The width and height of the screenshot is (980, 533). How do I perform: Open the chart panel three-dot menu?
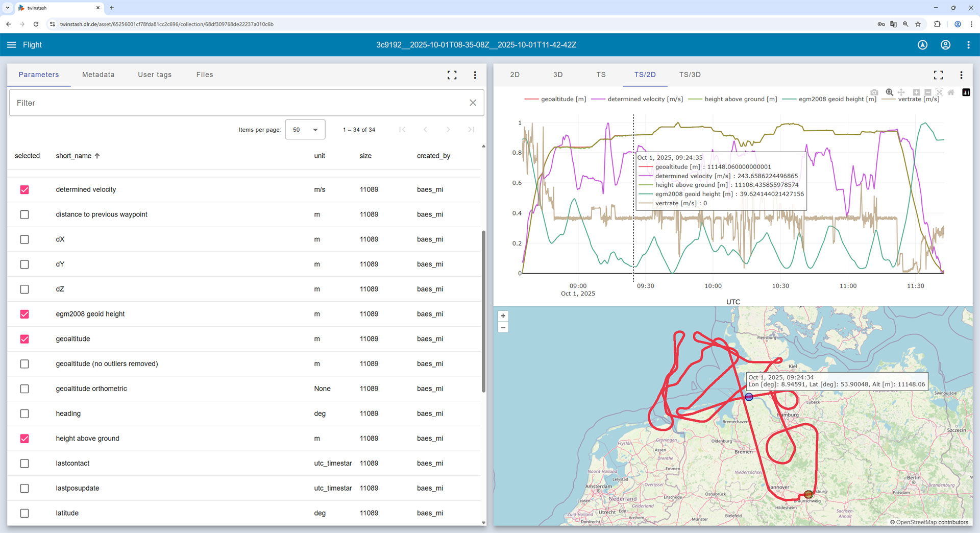(x=961, y=75)
